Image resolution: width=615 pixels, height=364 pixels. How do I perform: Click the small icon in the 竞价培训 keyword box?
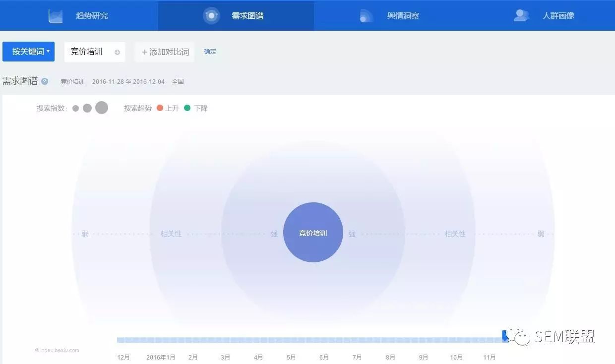coord(117,52)
